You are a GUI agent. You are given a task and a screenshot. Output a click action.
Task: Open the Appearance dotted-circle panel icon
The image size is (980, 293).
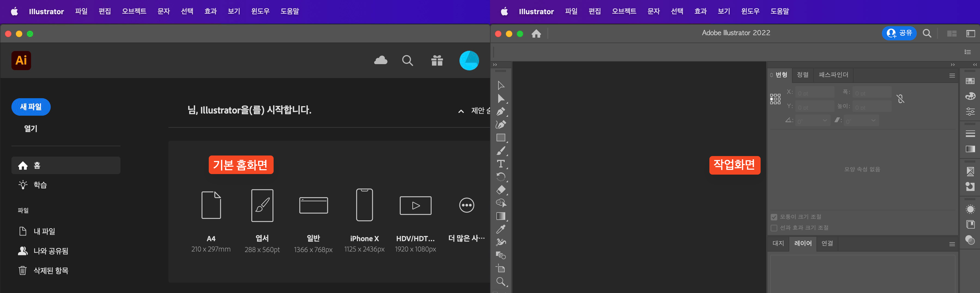pos(970,209)
